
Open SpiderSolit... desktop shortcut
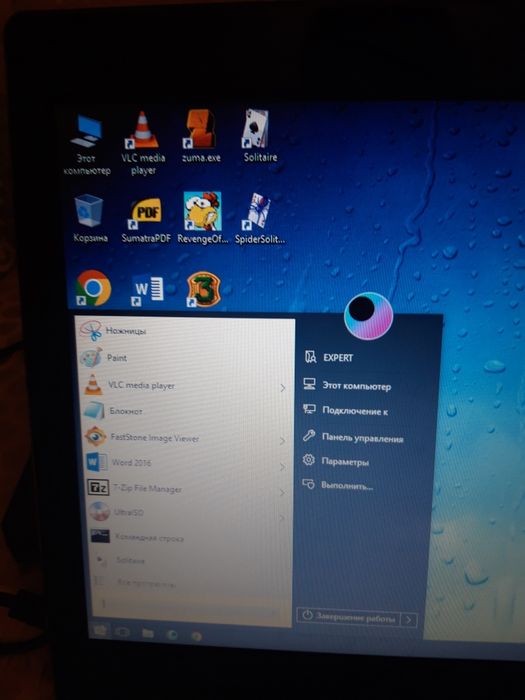click(259, 218)
